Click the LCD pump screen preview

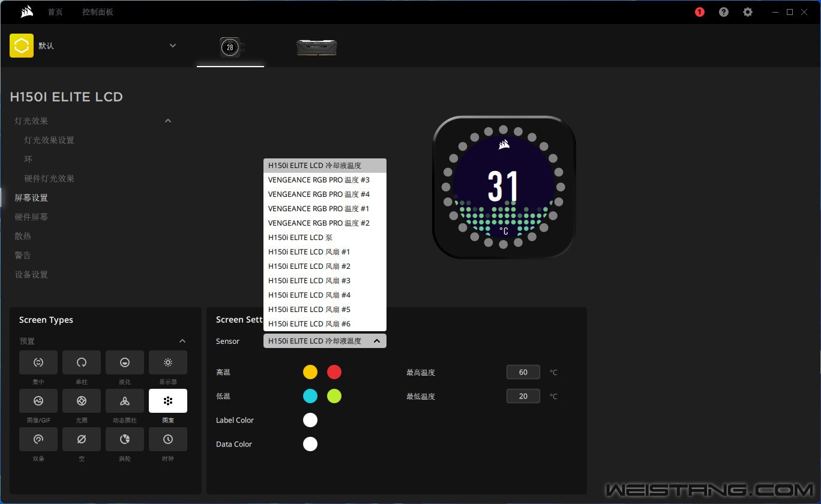(x=504, y=187)
